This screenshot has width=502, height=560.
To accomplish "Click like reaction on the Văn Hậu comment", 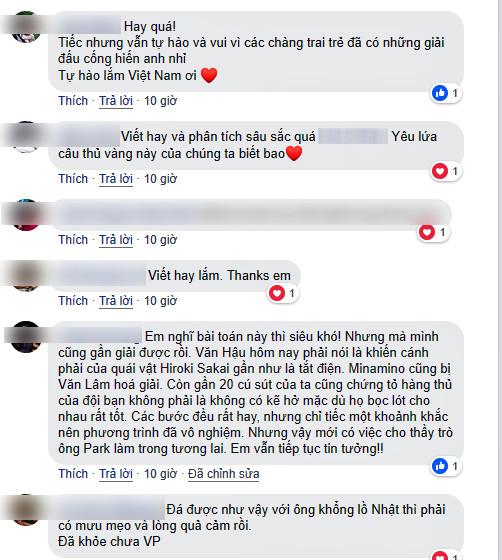I will pyautogui.click(x=440, y=466).
